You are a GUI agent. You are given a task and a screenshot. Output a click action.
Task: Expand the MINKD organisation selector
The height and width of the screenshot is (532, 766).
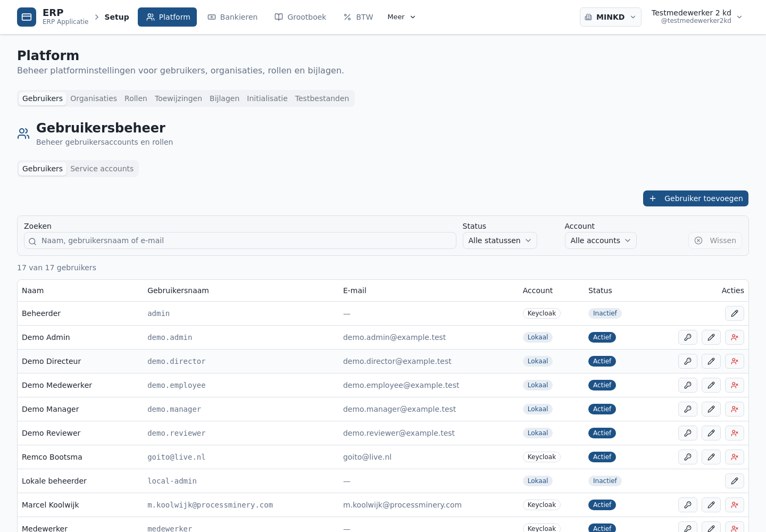pos(610,17)
